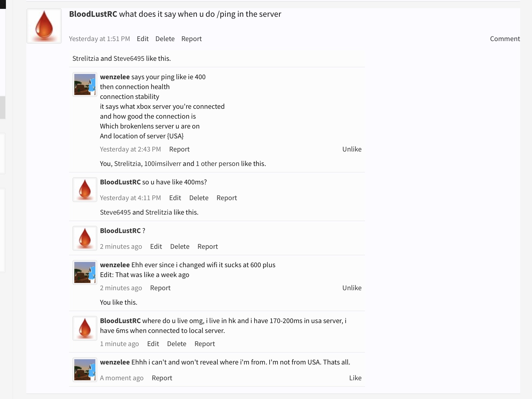The image size is (532, 399).
Task: Unlike wenzelee's 2:43 PM comment
Action: point(352,149)
